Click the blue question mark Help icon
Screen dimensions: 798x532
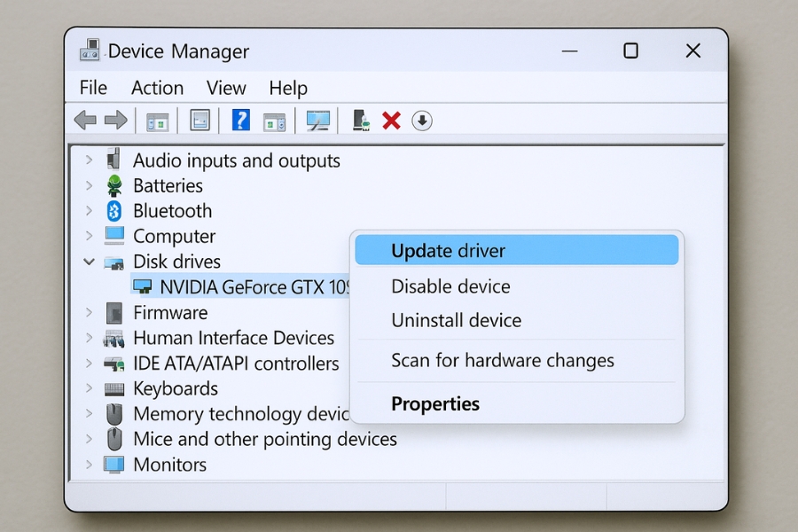(240, 120)
